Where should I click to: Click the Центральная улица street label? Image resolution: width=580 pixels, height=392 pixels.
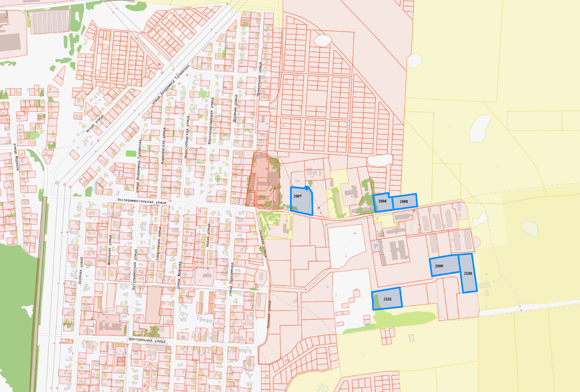pos(147,340)
